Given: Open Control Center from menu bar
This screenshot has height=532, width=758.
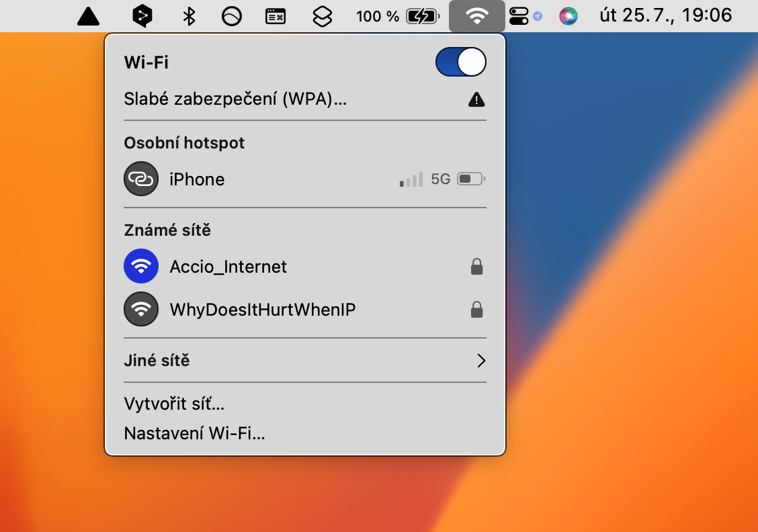Looking at the screenshot, I should coord(519,16).
